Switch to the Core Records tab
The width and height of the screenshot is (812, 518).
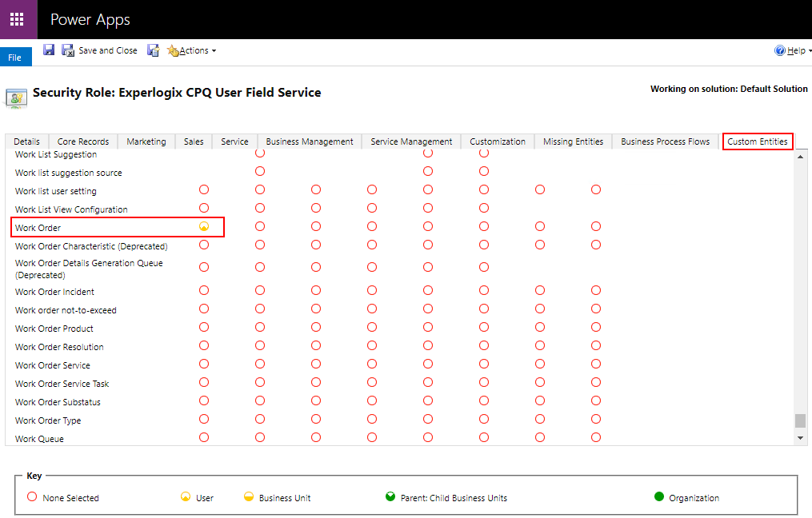(x=83, y=141)
